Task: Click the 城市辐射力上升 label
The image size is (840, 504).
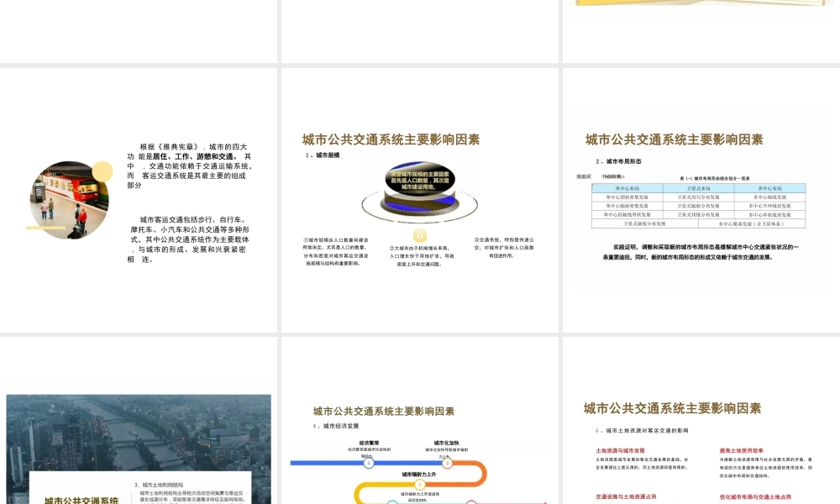Action: click(x=419, y=474)
